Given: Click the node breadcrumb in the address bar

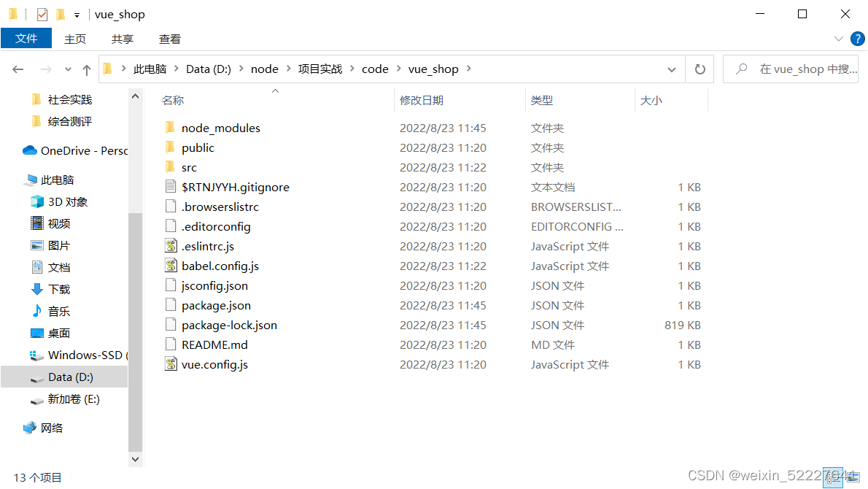Looking at the screenshot, I should (264, 69).
